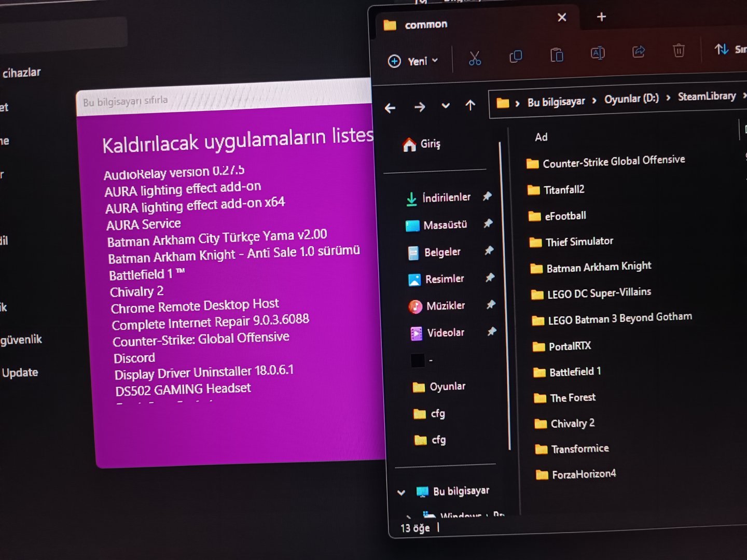Open Belgeler (Documents) quick access folder
This screenshot has width=747, height=560.
[x=435, y=253]
